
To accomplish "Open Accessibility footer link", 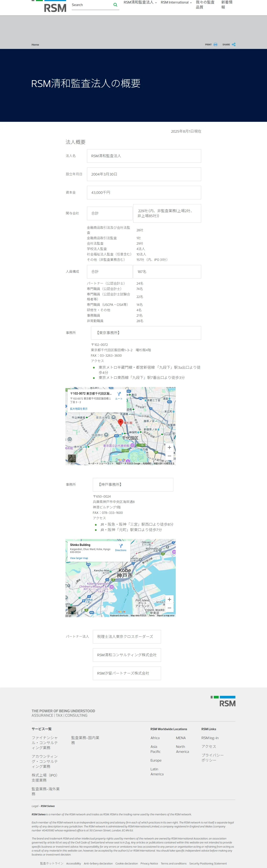I will pyautogui.click(x=73, y=863).
